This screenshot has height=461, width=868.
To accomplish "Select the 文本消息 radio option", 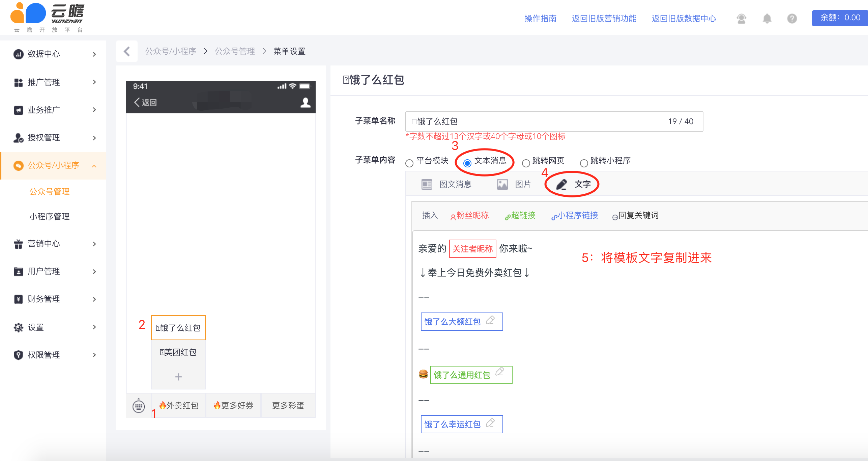I will coord(467,163).
